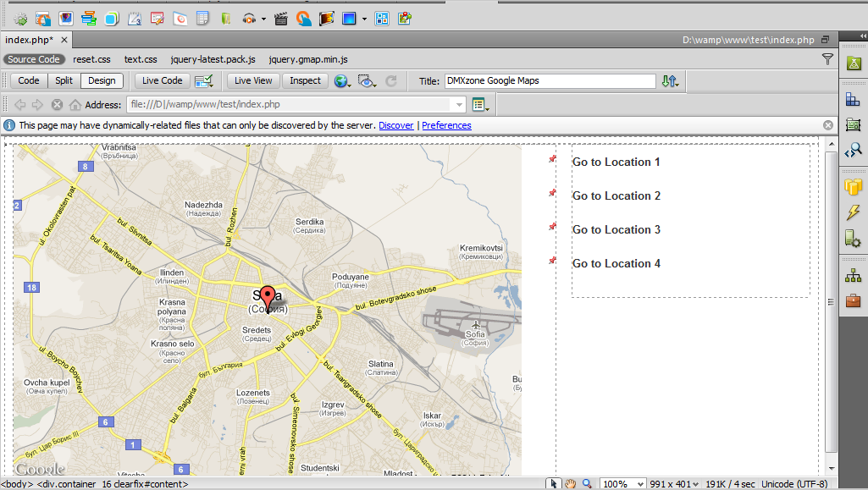Click the movie clapperboard icon
The width and height of the screenshot is (868, 490).
280,19
